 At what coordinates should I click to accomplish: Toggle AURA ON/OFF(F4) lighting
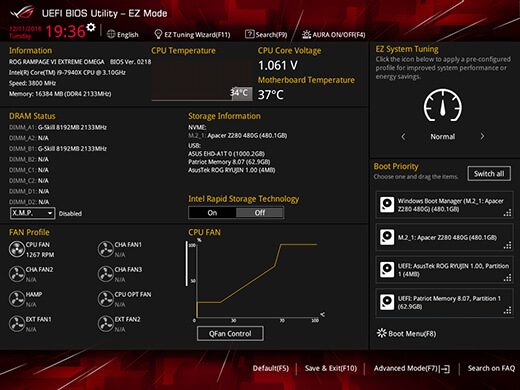(333, 35)
